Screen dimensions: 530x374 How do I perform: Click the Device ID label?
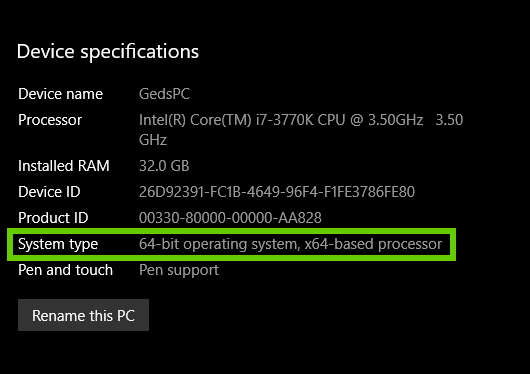pyautogui.click(x=49, y=192)
